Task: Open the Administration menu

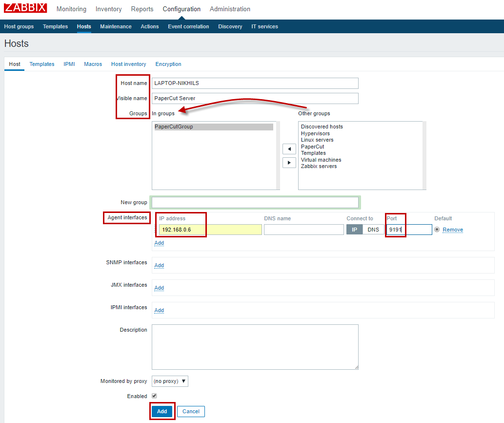Action: pos(230,9)
